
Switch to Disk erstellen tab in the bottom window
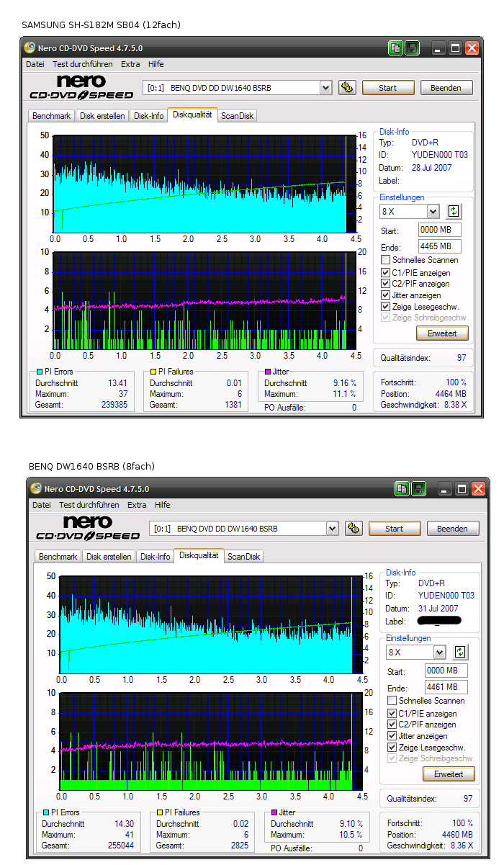(x=109, y=557)
